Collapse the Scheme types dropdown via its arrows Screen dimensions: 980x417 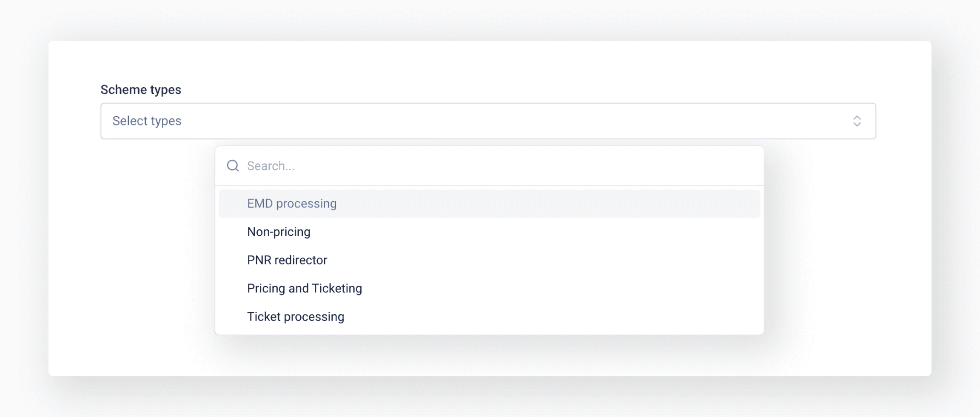(857, 121)
